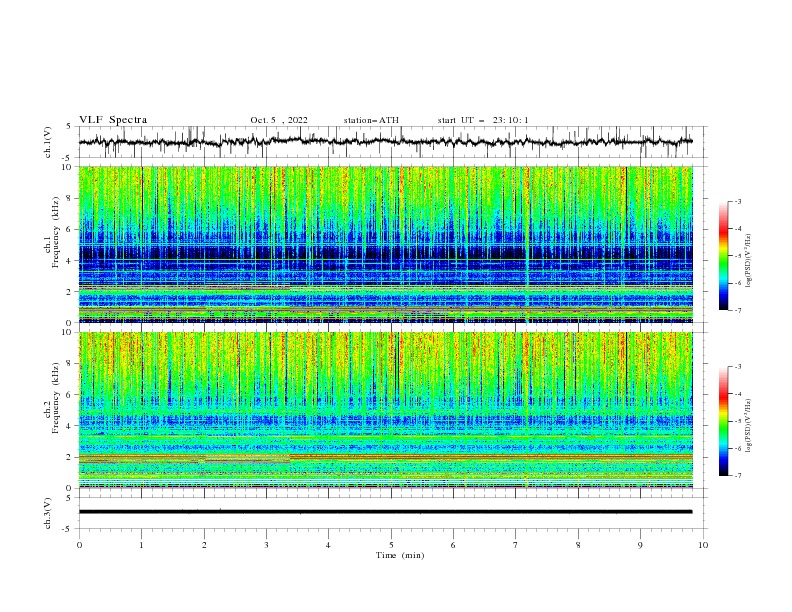Click the "2" kHz tick of ch.1 spectrogram
This screenshot has height=612, width=792.
click(70, 291)
